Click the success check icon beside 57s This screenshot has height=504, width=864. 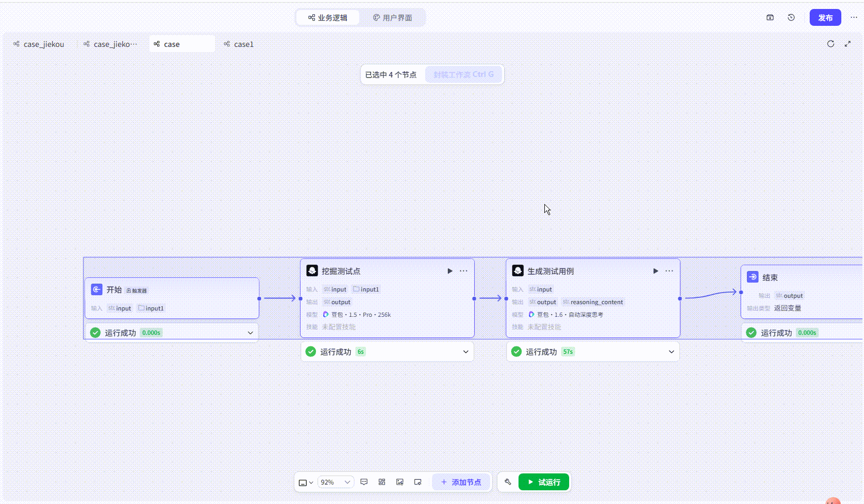[516, 352]
